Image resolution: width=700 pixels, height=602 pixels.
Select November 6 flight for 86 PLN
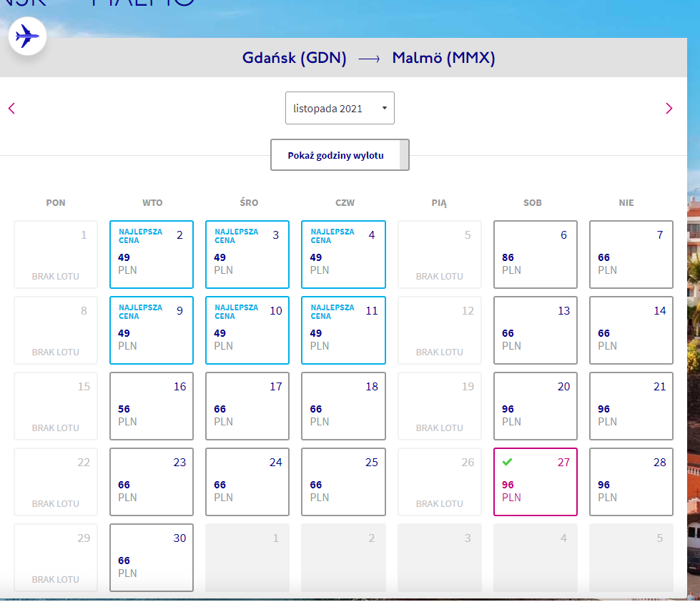pyautogui.click(x=536, y=255)
